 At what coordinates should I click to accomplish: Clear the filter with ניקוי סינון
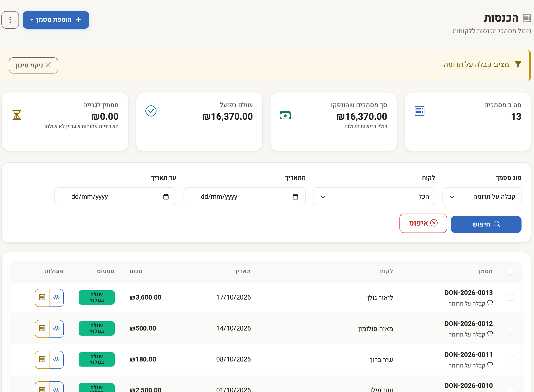[34, 65]
